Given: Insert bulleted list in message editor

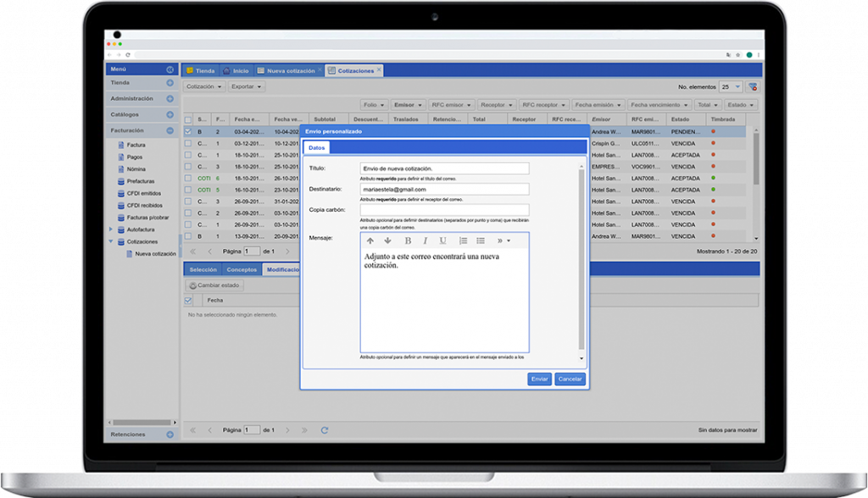Looking at the screenshot, I should [481, 241].
